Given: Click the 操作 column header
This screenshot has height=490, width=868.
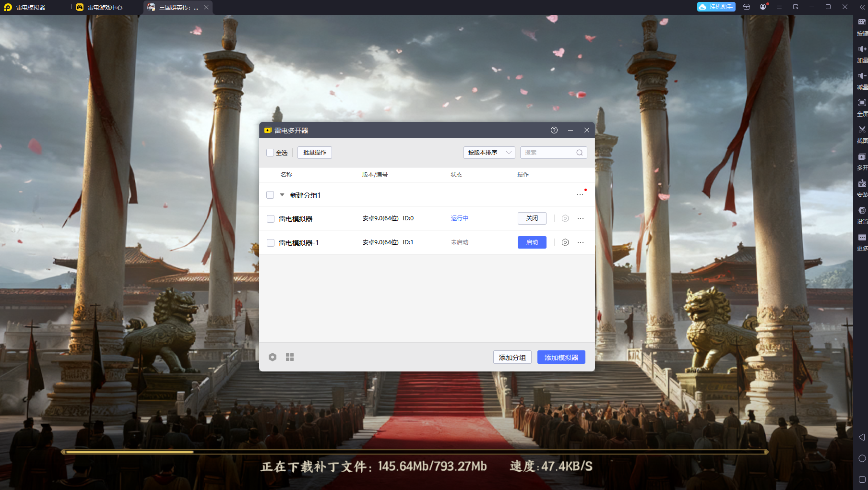Looking at the screenshot, I should (523, 175).
